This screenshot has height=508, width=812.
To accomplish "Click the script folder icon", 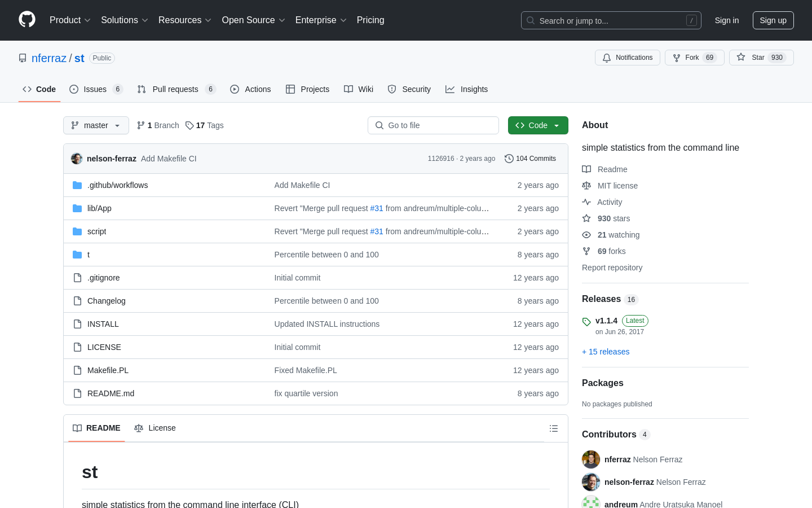I will [77, 231].
